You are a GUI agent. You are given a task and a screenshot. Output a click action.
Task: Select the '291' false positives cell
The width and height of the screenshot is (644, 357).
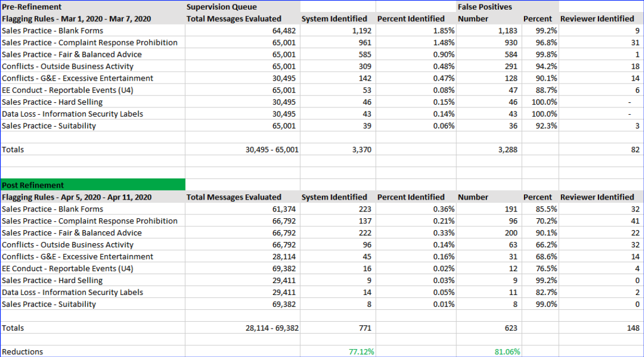pos(489,67)
